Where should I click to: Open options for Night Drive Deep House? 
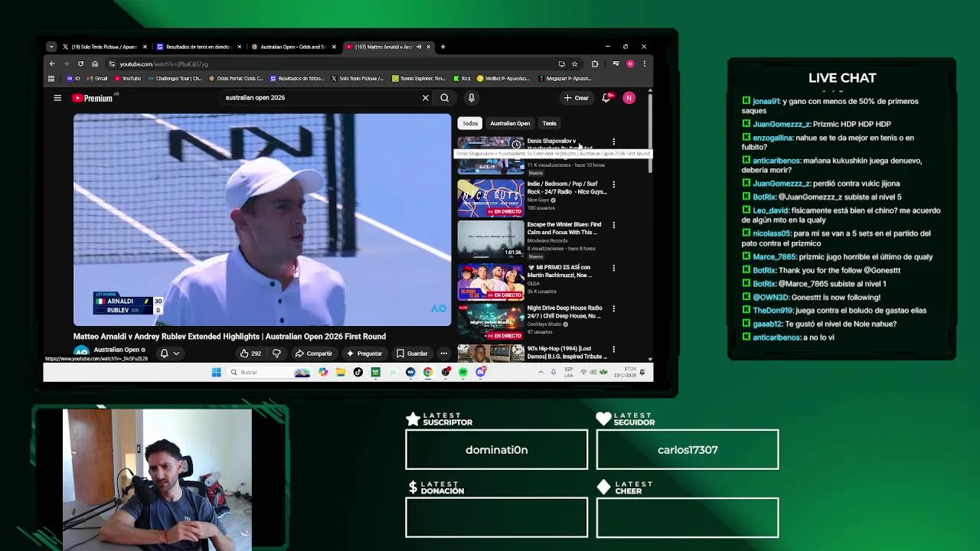click(613, 309)
